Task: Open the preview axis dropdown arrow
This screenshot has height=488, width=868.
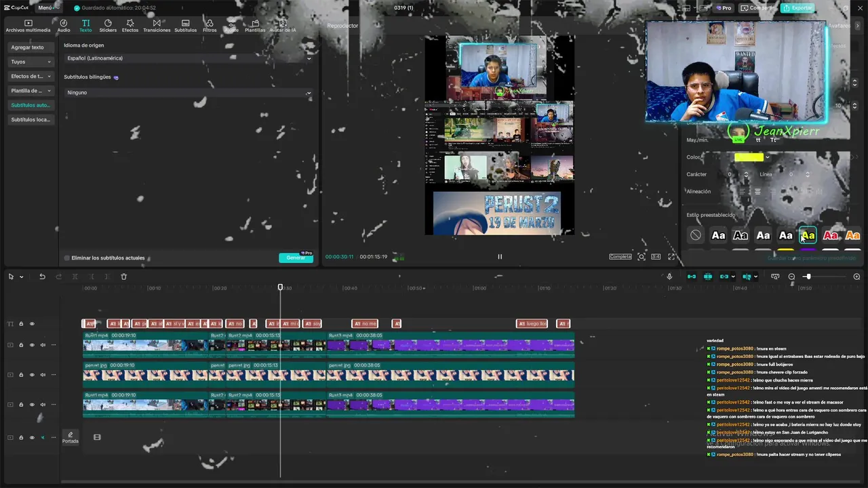Action: (x=756, y=277)
